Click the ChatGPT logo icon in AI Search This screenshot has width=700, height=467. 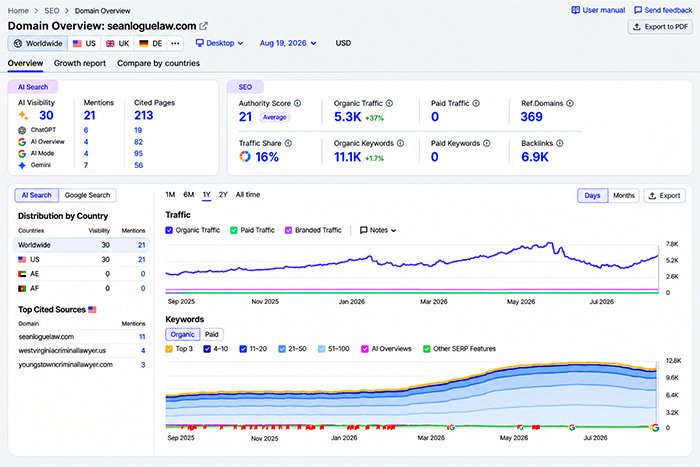coord(22,130)
